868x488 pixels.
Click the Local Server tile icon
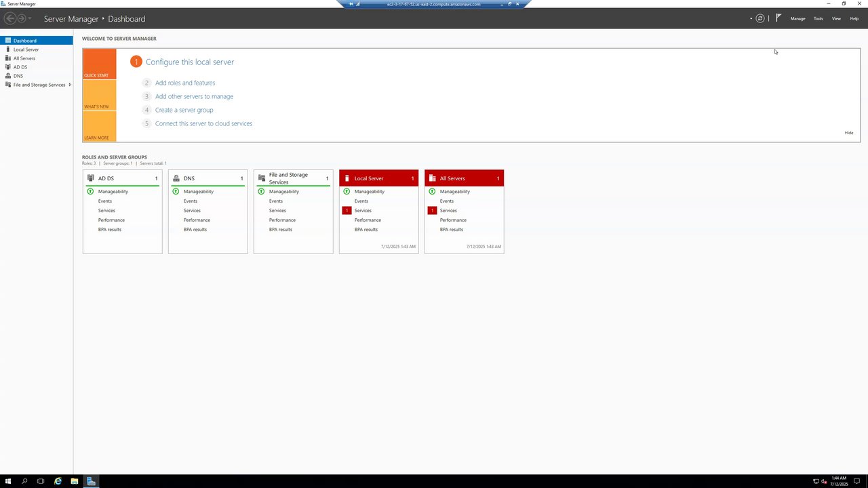(347, 178)
